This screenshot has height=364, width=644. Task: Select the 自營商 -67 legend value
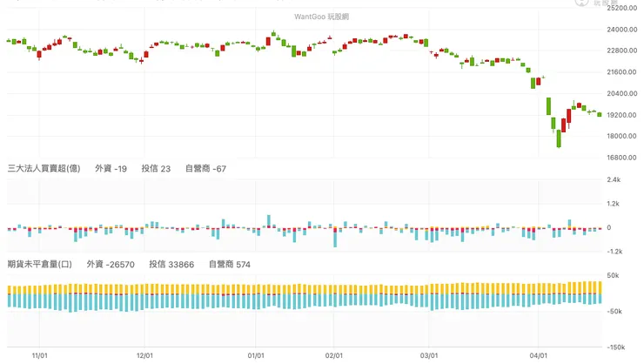click(205, 168)
